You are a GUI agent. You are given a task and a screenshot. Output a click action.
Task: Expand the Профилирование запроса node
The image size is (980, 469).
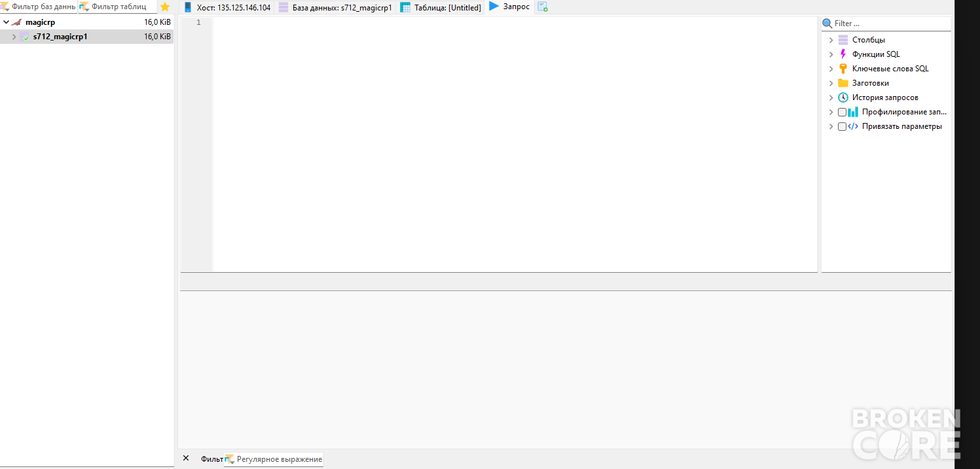[x=831, y=112]
